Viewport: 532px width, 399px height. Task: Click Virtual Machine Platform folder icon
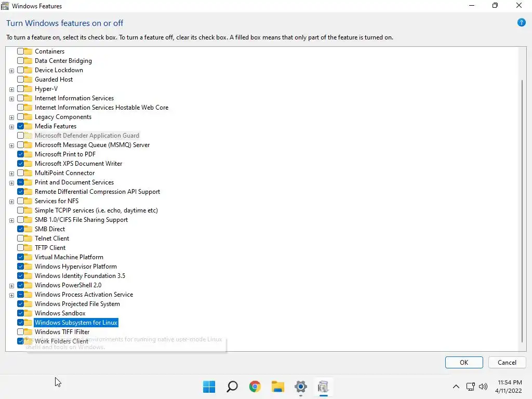pyautogui.click(x=28, y=257)
